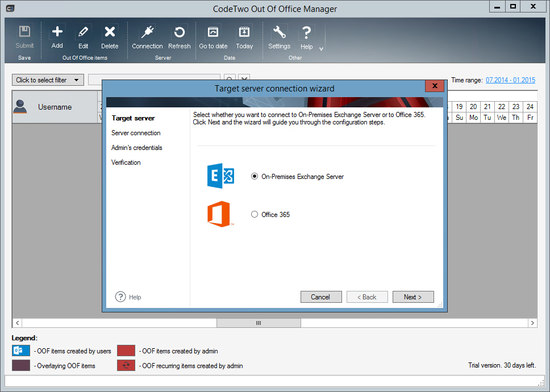Image resolution: width=550 pixels, height=392 pixels.
Task: Cancel the connection wizard
Action: pos(321,297)
